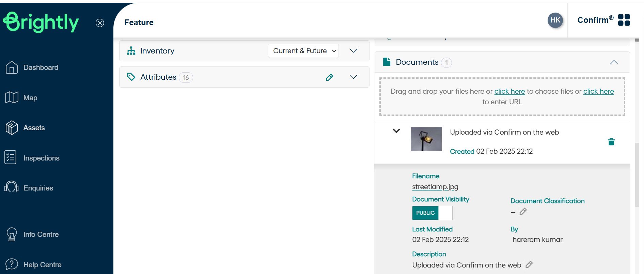Viewport: 644px width, 274px height.
Task: Click the streetlamp.jpg filename link
Action: pos(435,187)
